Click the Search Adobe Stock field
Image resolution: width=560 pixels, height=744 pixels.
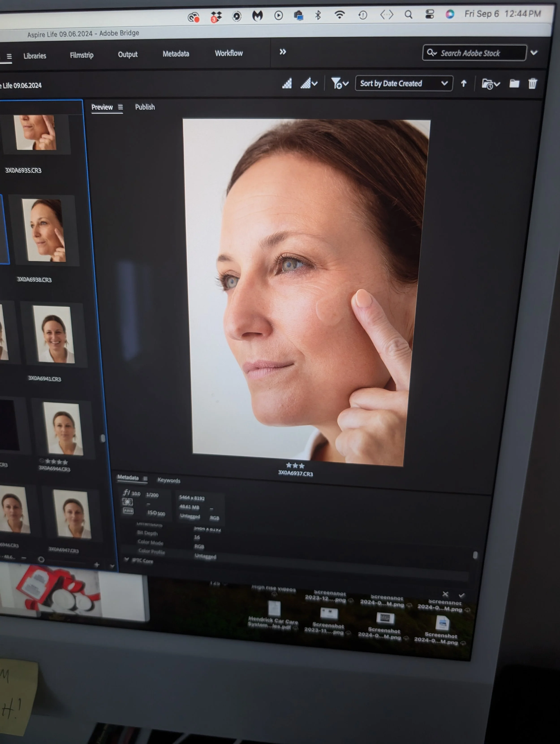[474, 53]
